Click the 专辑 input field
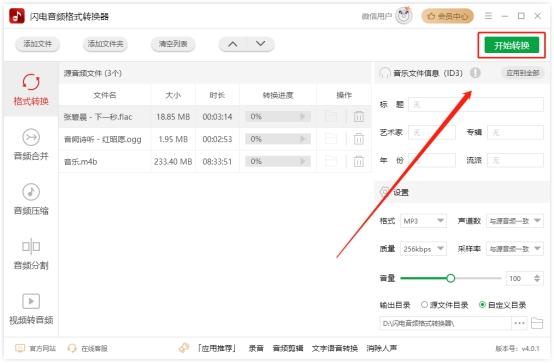The image size is (554, 363). tap(515, 133)
